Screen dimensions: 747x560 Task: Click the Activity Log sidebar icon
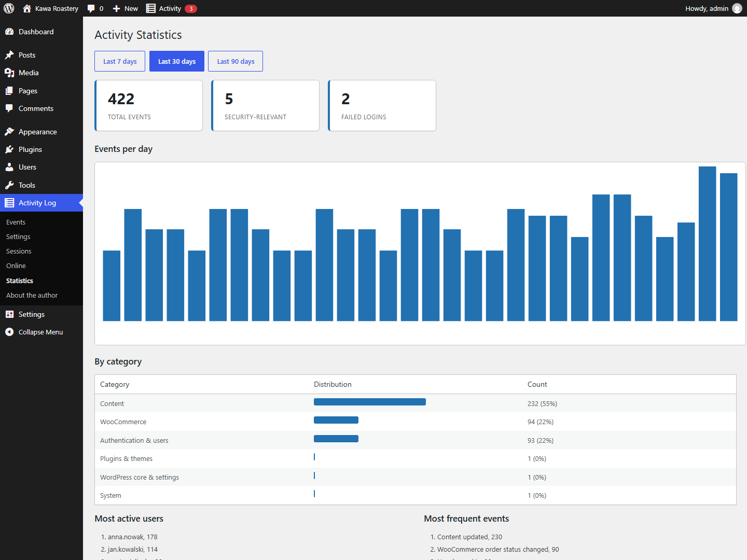tap(9, 203)
